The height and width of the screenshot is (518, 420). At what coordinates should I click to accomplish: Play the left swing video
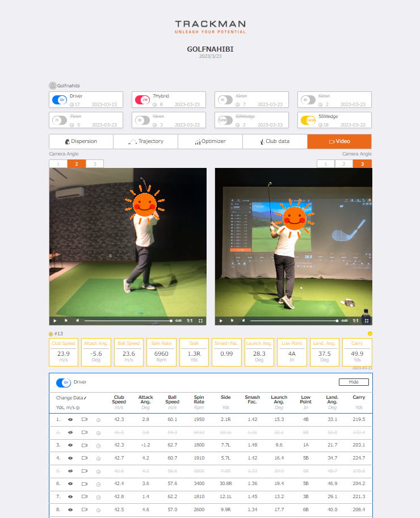point(55,321)
